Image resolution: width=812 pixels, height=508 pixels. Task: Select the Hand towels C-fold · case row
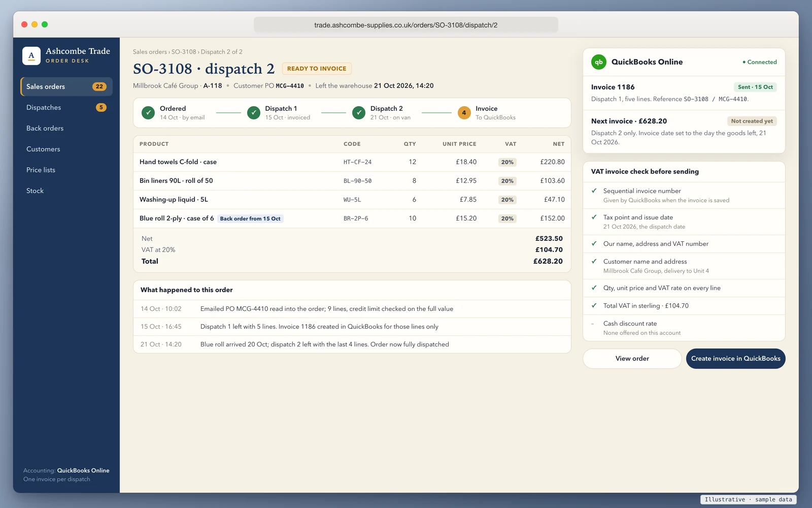(x=352, y=162)
